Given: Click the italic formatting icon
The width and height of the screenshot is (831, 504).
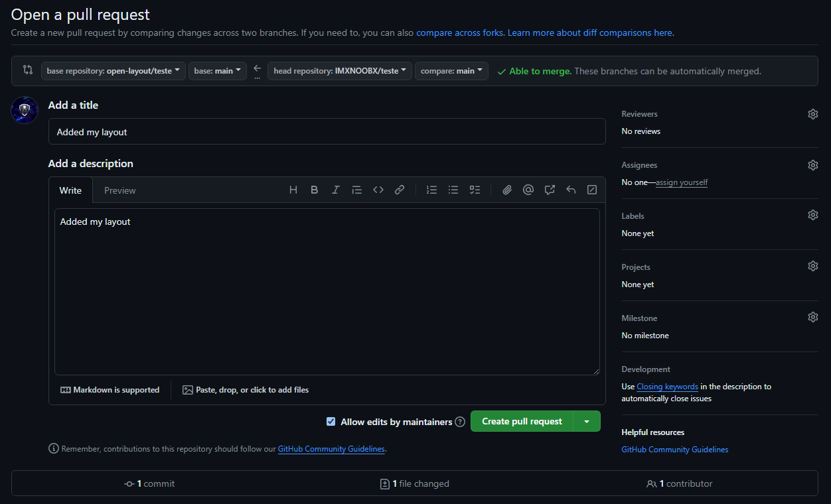Looking at the screenshot, I should coord(336,190).
